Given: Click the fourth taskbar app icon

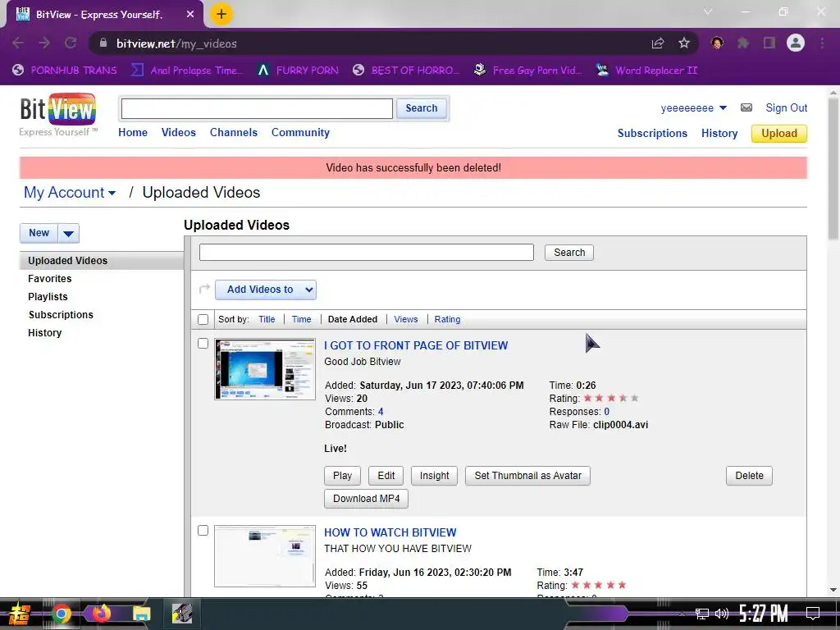Looking at the screenshot, I should [182, 614].
